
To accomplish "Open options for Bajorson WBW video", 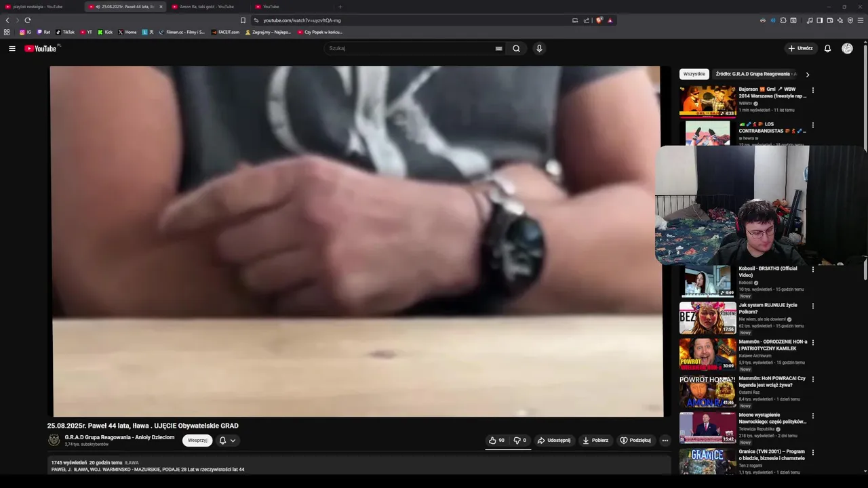I will (x=812, y=89).
